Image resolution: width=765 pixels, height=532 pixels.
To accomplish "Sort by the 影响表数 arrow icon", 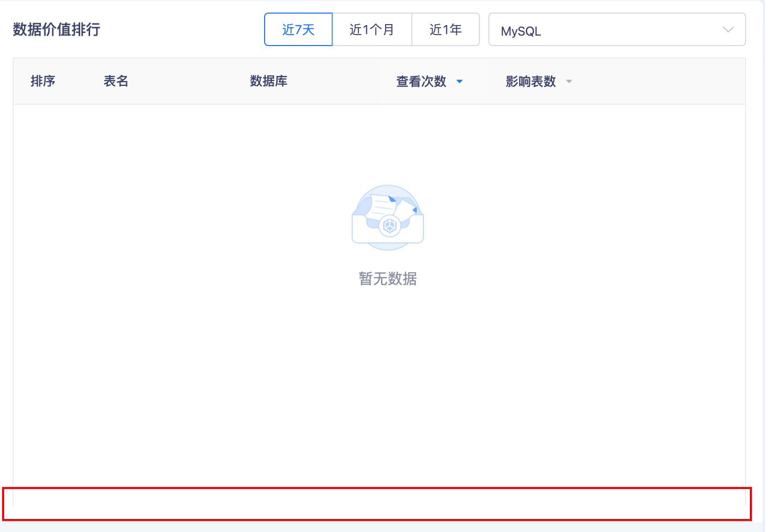I will pyautogui.click(x=569, y=82).
